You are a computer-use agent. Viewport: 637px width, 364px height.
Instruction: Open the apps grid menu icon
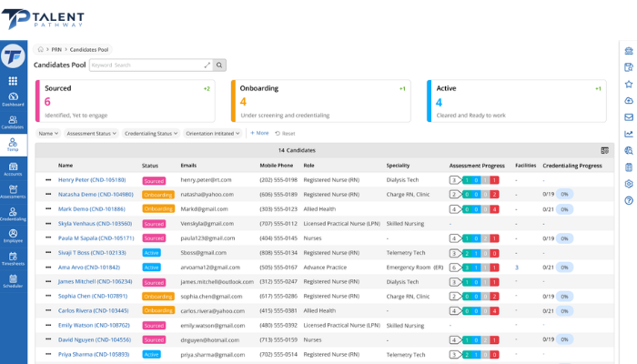point(13,81)
